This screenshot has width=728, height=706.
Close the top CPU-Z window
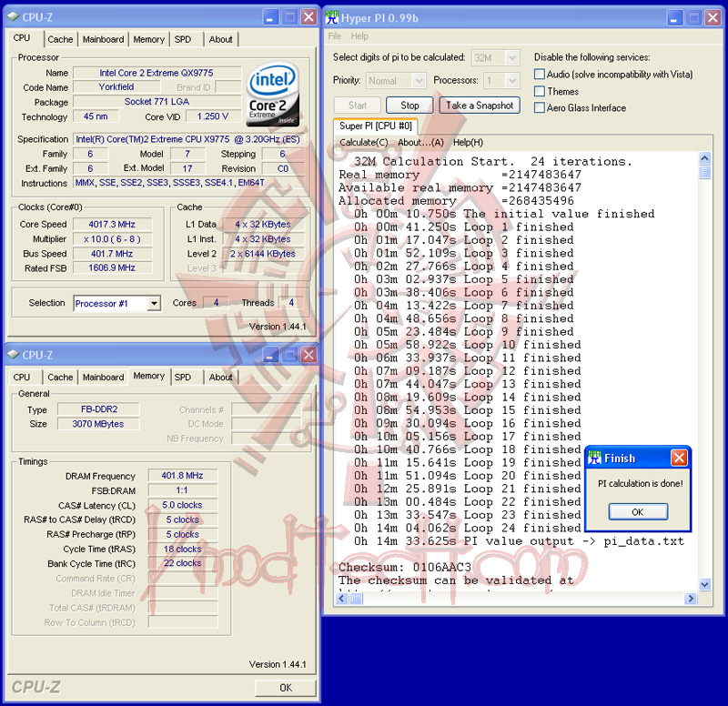[308, 17]
